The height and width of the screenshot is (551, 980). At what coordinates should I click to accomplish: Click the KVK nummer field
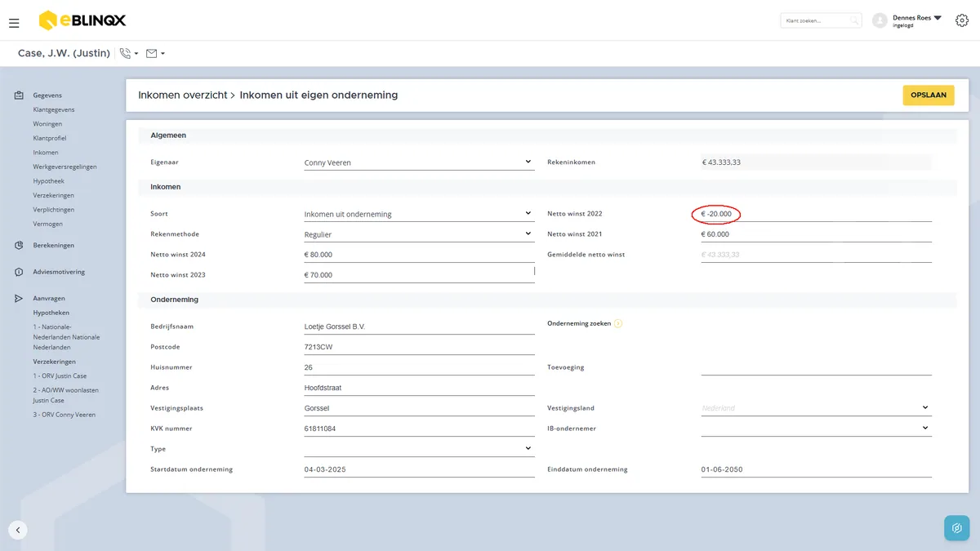click(419, 429)
